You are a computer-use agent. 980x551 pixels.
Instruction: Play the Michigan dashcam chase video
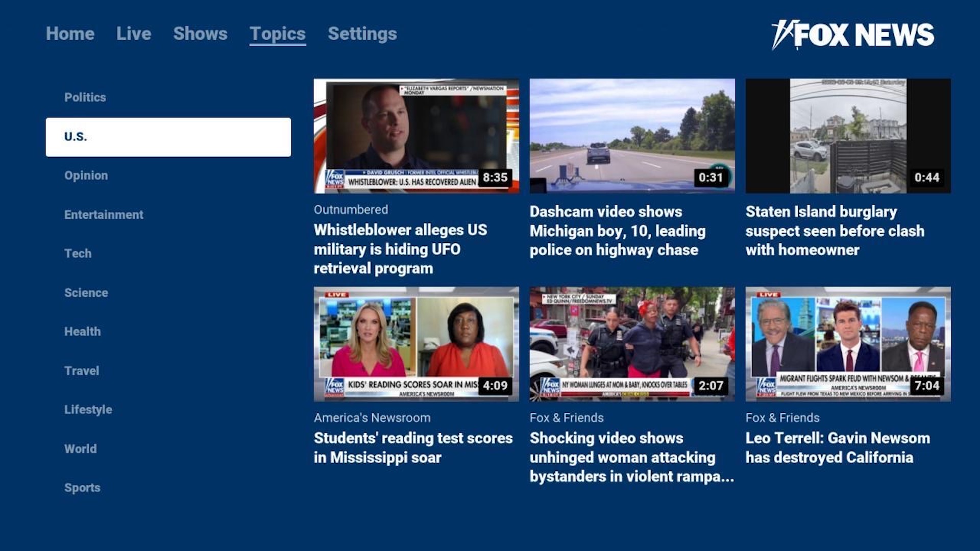point(632,135)
